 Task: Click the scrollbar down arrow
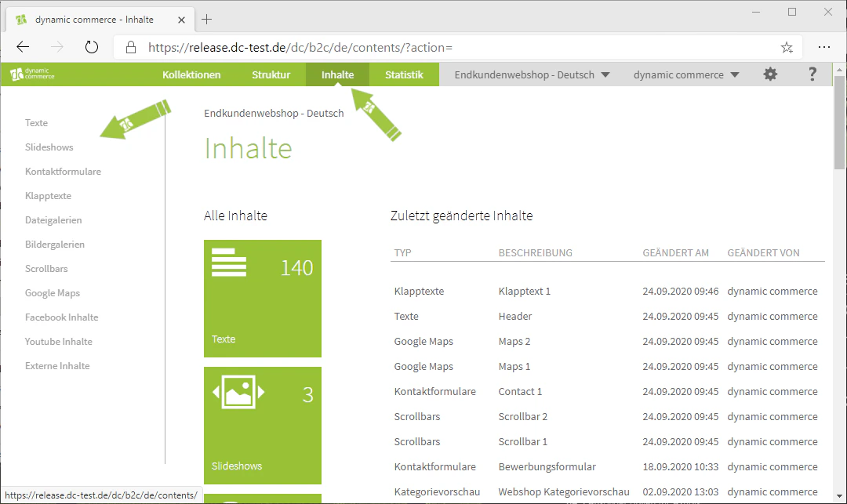pos(839,496)
